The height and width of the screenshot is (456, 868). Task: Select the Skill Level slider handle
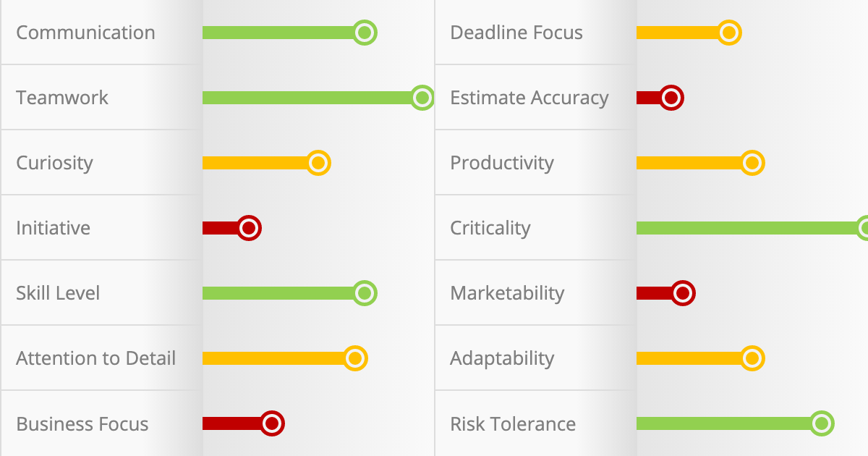point(365,293)
